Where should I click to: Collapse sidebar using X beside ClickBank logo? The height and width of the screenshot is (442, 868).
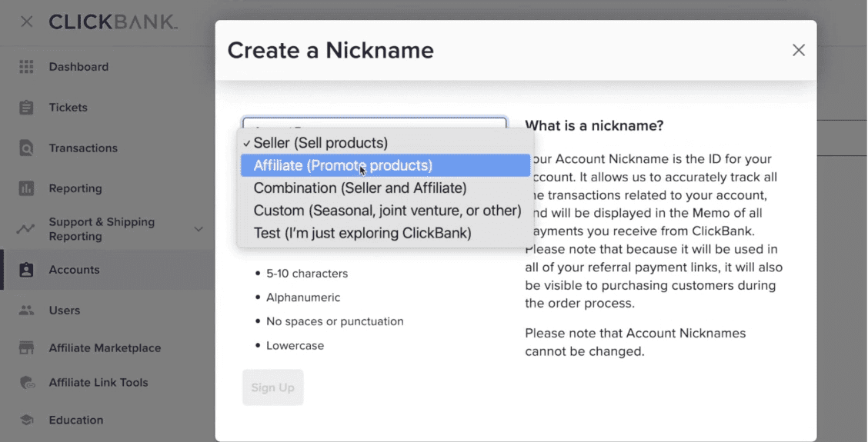point(27,22)
